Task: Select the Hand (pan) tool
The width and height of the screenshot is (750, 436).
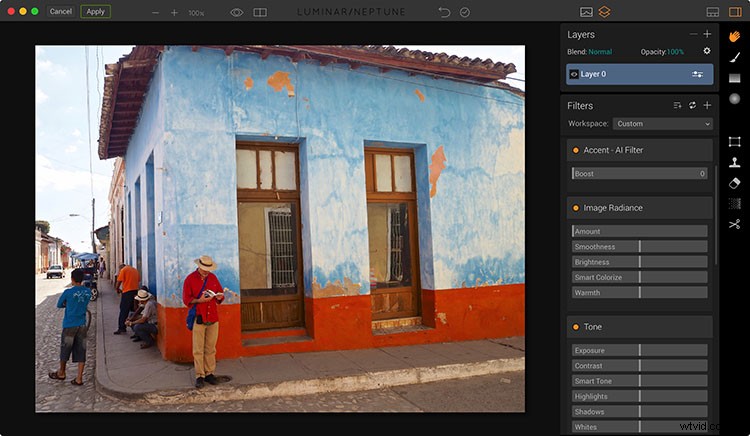Action: click(x=735, y=36)
